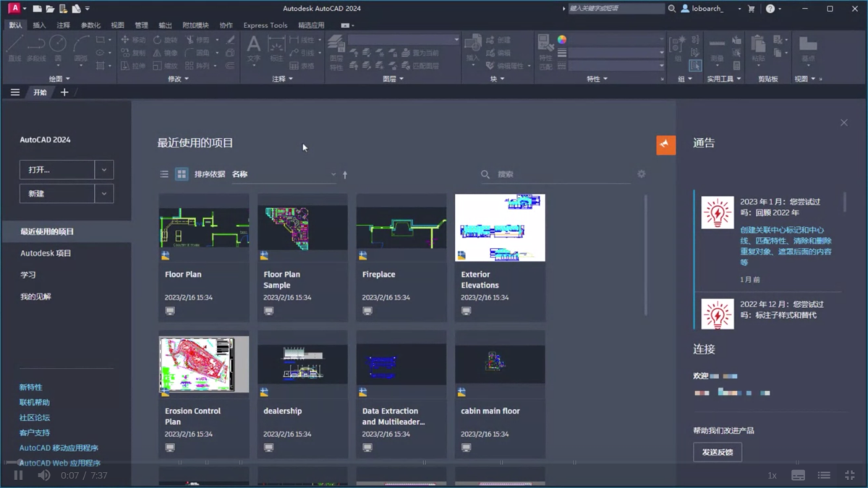Open the Output (输出) ribbon tab

tap(165, 25)
